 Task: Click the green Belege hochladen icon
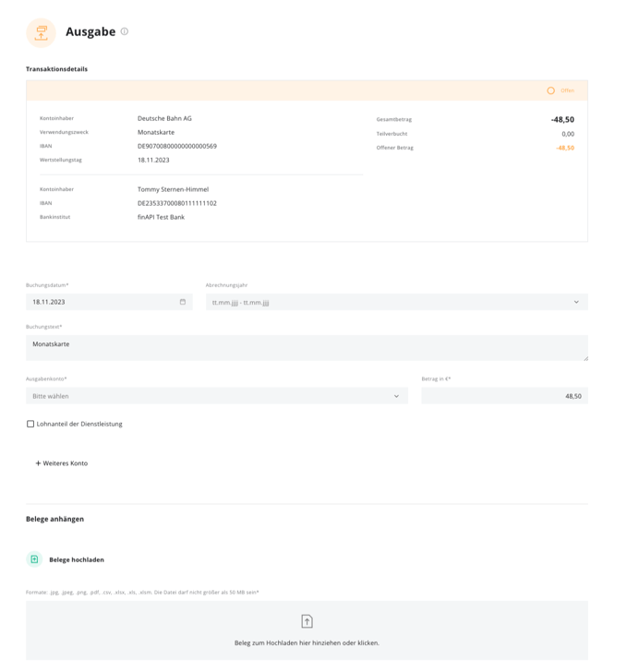click(34, 559)
